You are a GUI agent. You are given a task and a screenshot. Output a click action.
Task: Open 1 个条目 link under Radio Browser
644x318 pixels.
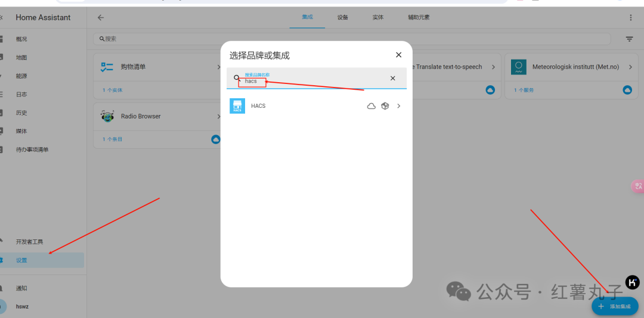[113, 139]
